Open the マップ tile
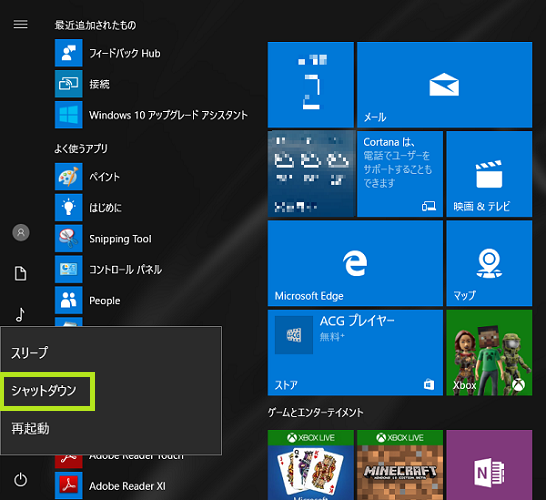This screenshot has width=546, height=500. click(489, 263)
